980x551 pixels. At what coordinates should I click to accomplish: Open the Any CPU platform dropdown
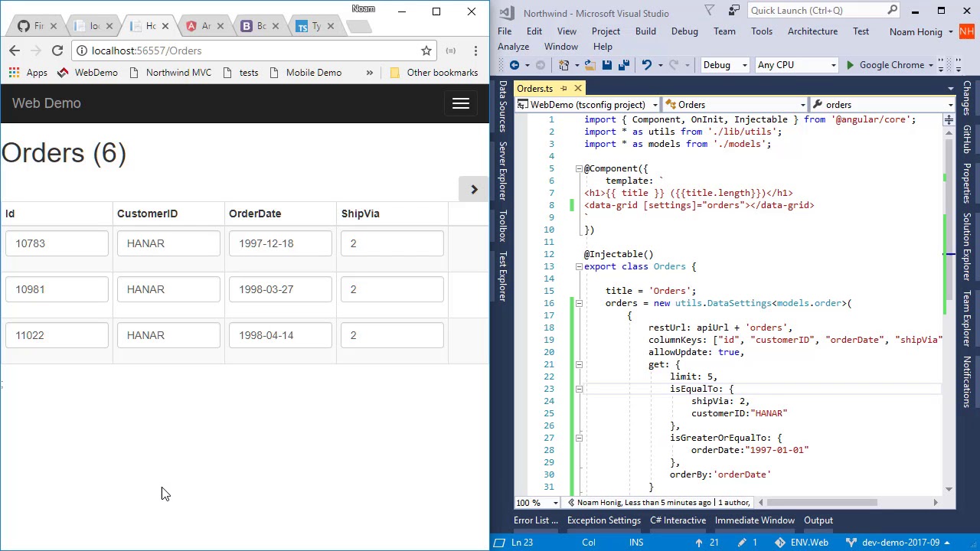pyautogui.click(x=796, y=65)
